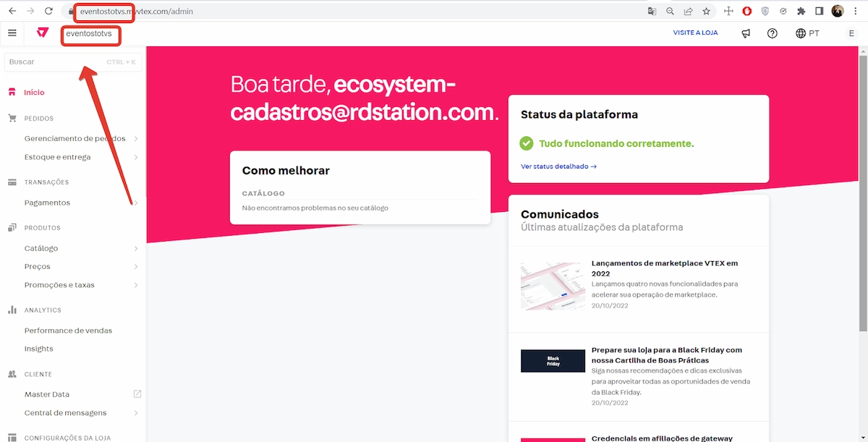Toggle the browser side panel
This screenshot has width=868, height=442.
pos(820,11)
